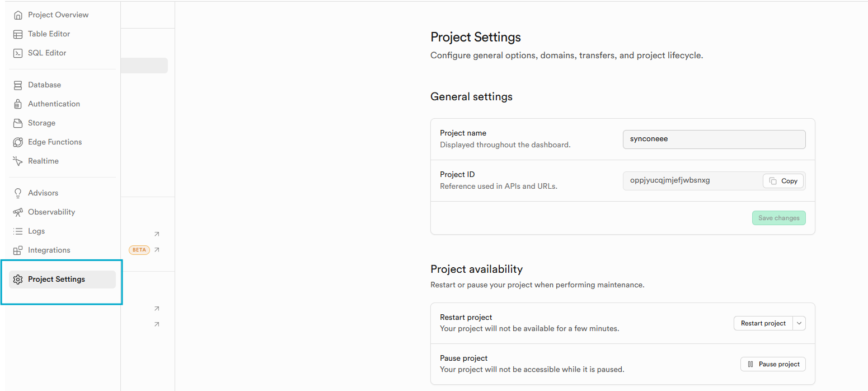Open Advisors via the lightbulb icon

point(18,193)
